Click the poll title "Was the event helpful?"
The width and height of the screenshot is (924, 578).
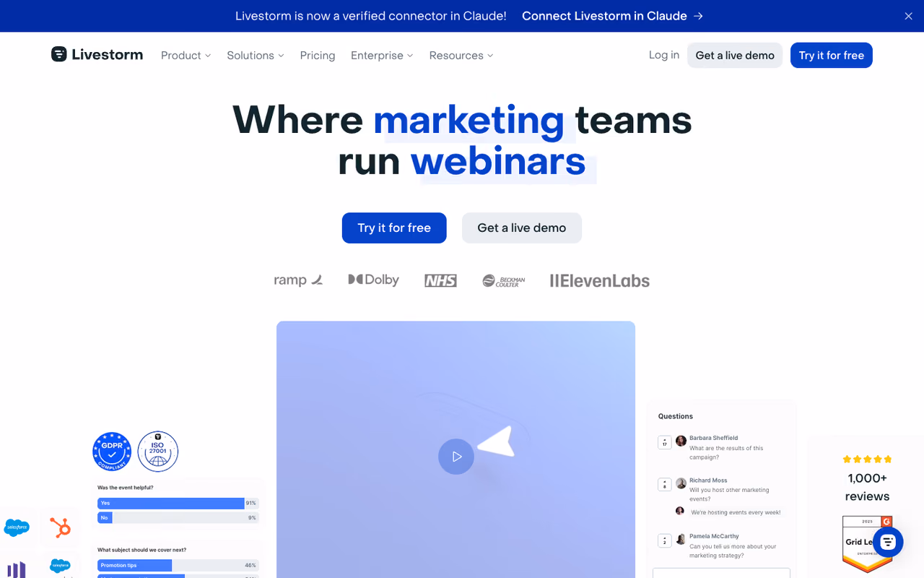pyautogui.click(x=126, y=488)
